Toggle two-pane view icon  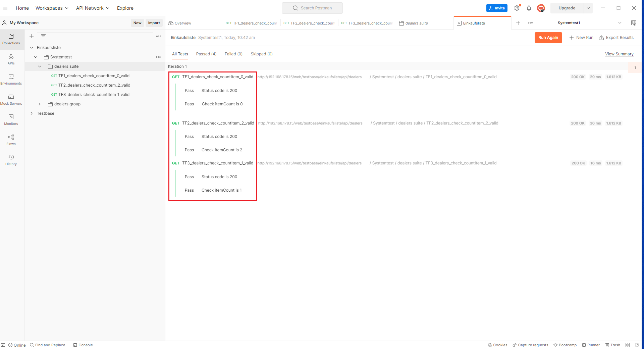[x=628, y=345]
